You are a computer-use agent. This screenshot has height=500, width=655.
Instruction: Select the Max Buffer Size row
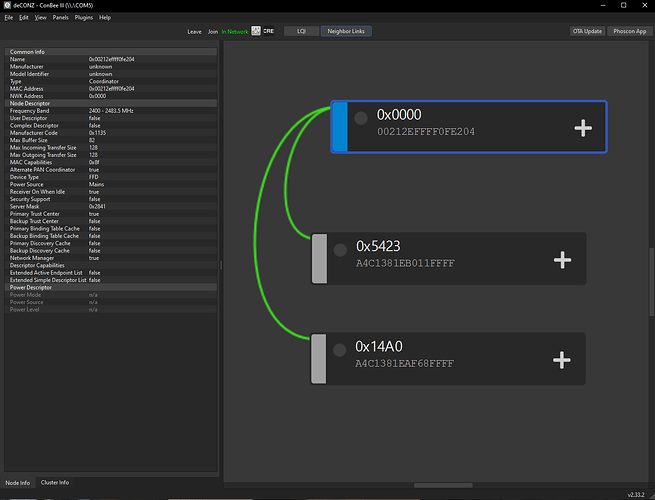pyautogui.click(x=111, y=140)
